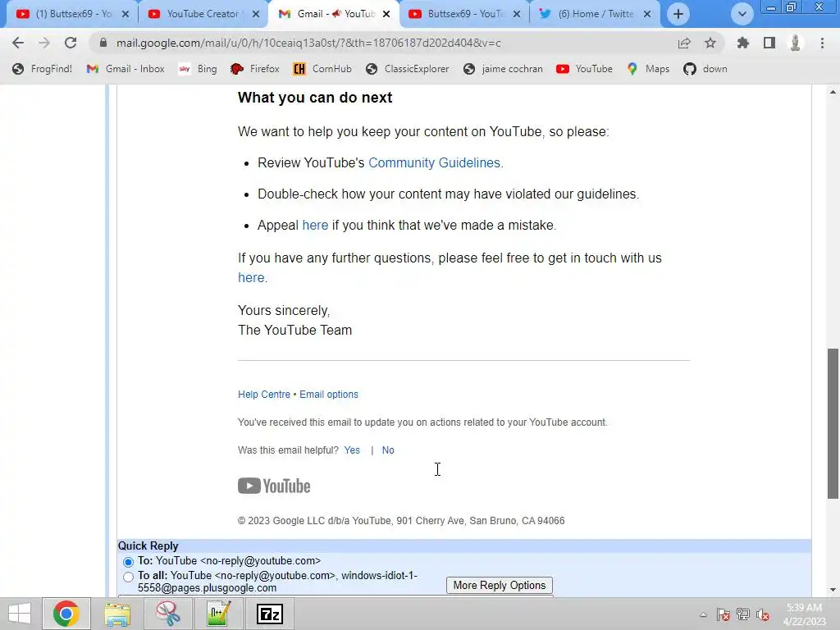Click the YouTube logo in email footer
The height and width of the screenshot is (630, 840).
274,486
